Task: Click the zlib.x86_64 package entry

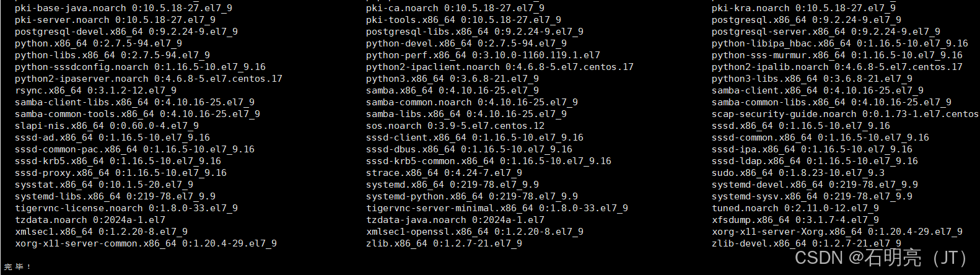Action: click(x=444, y=243)
